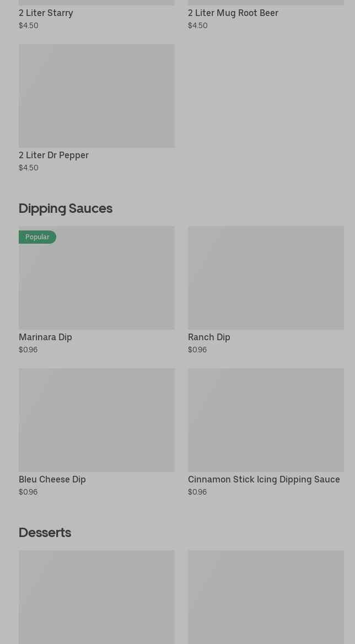The height and width of the screenshot is (644, 355).
Task: Select the 2 Liter Dr Pepper title
Action: pos(53,155)
